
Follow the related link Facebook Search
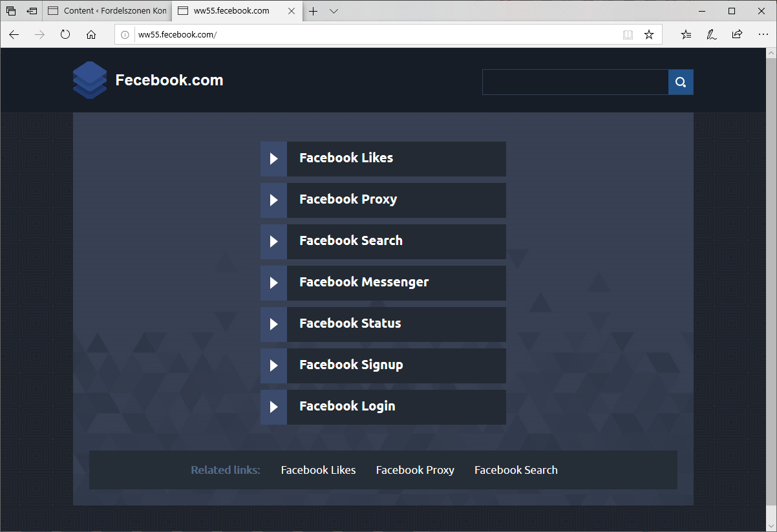(x=516, y=470)
